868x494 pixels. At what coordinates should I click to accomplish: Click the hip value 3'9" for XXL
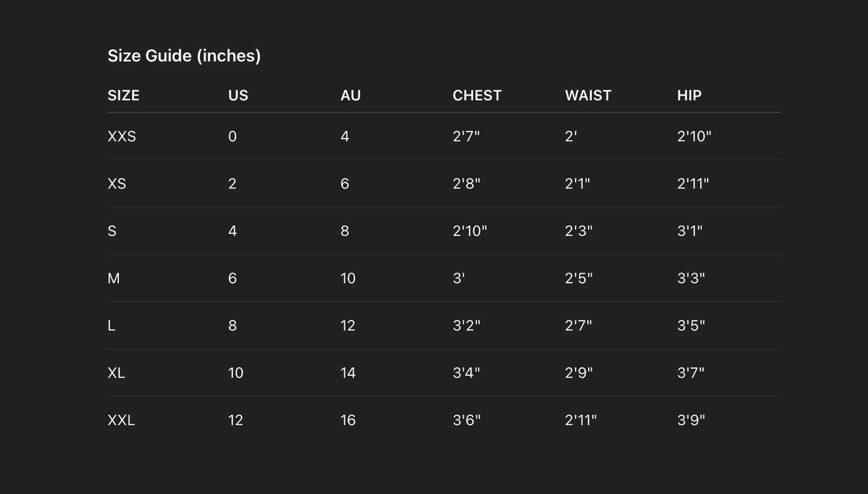691,420
